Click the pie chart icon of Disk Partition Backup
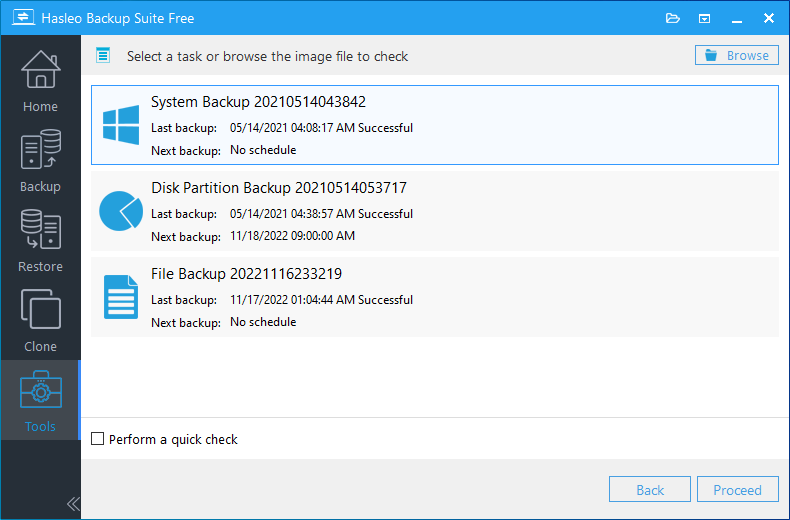Viewport: 790px width, 520px height. click(x=121, y=211)
